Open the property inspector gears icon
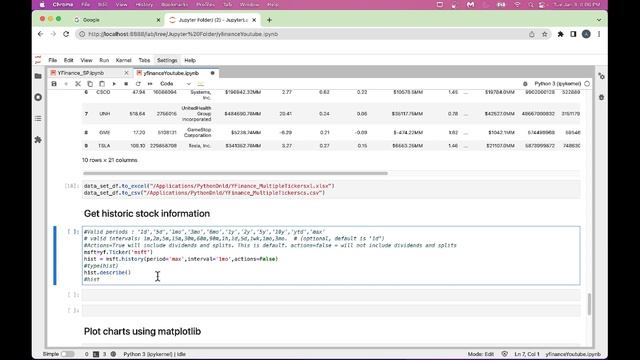The width and height of the screenshot is (640, 360). [601, 76]
